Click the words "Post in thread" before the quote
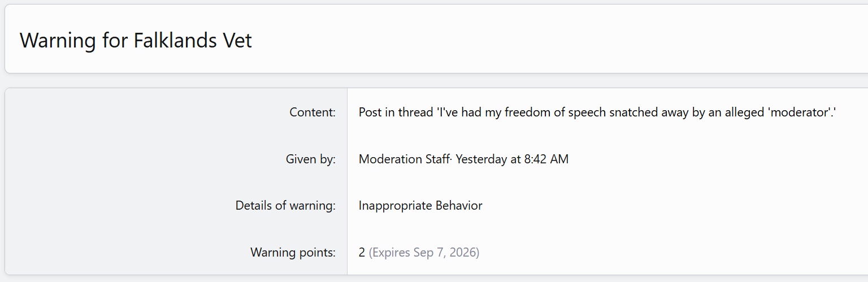The image size is (868, 282). click(x=396, y=112)
